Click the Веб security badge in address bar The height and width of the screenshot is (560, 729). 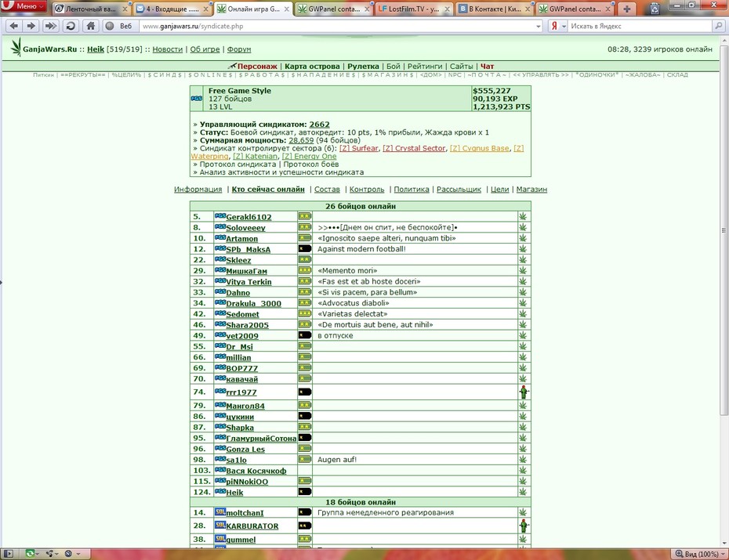[119, 26]
